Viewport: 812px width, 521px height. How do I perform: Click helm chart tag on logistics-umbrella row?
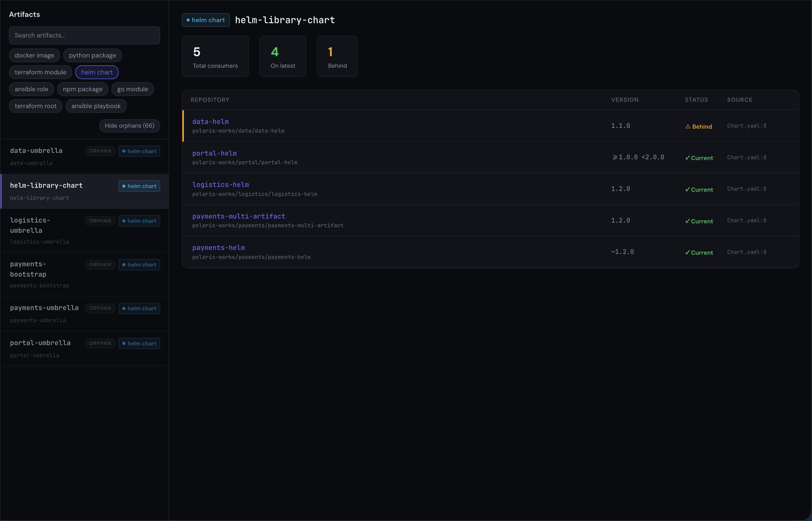tap(139, 221)
